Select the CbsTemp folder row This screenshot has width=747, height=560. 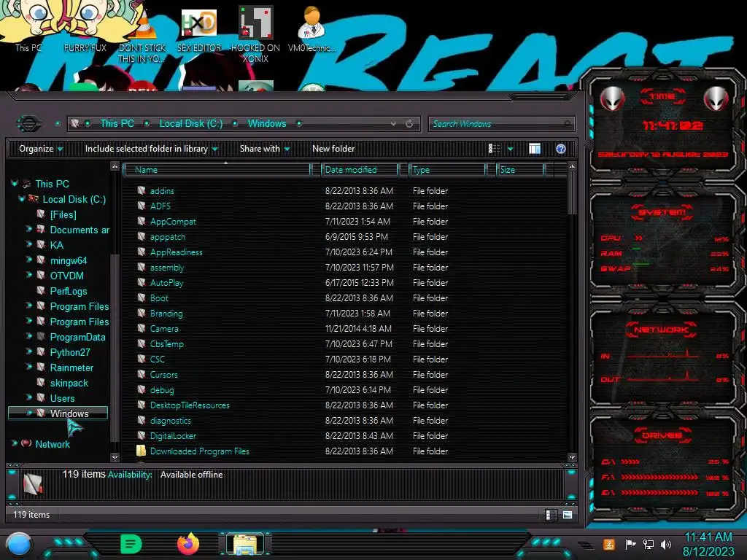[343, 344]
